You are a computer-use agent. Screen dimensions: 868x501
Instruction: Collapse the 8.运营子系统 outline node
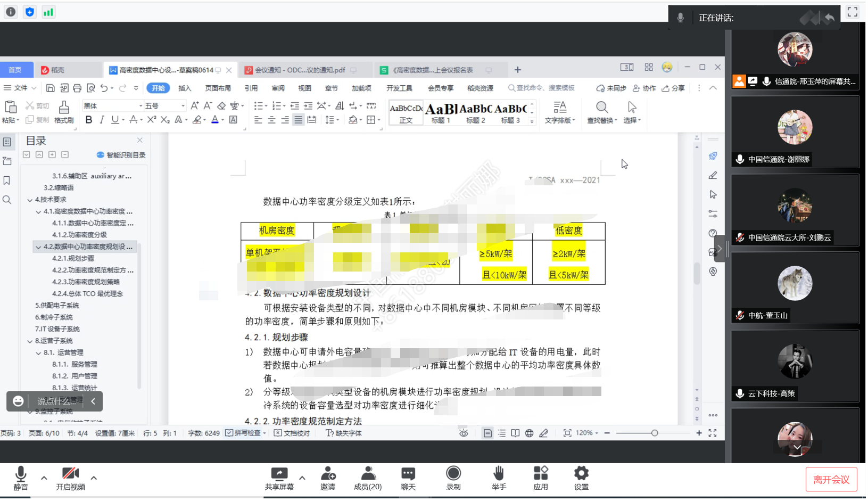tap(30, 341)
